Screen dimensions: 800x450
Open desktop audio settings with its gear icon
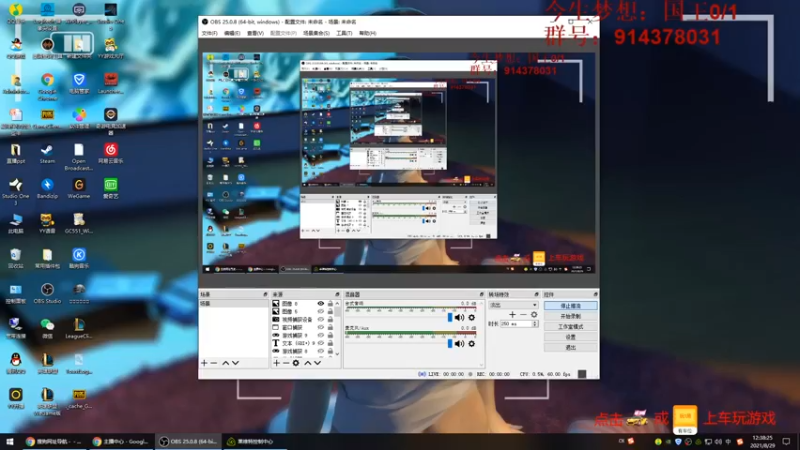coord(471,317)
